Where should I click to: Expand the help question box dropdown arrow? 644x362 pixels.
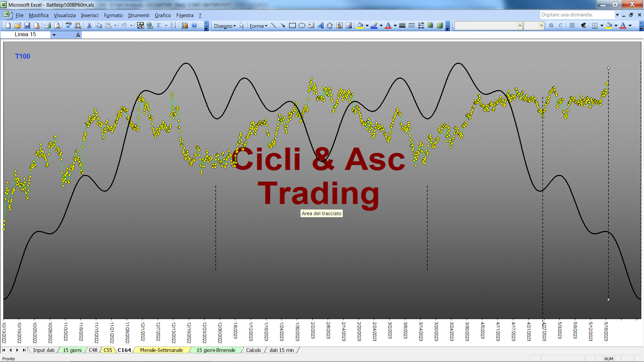(617, 15)
